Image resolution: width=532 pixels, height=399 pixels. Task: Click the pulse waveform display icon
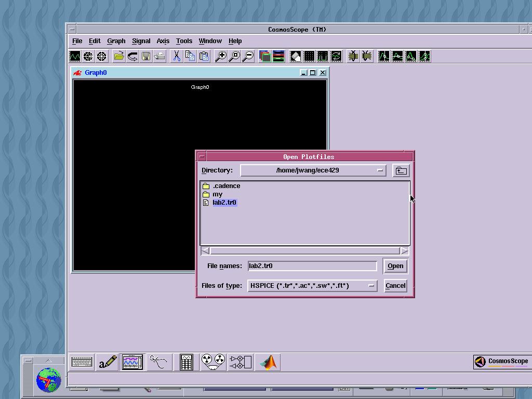pos(323,56)
